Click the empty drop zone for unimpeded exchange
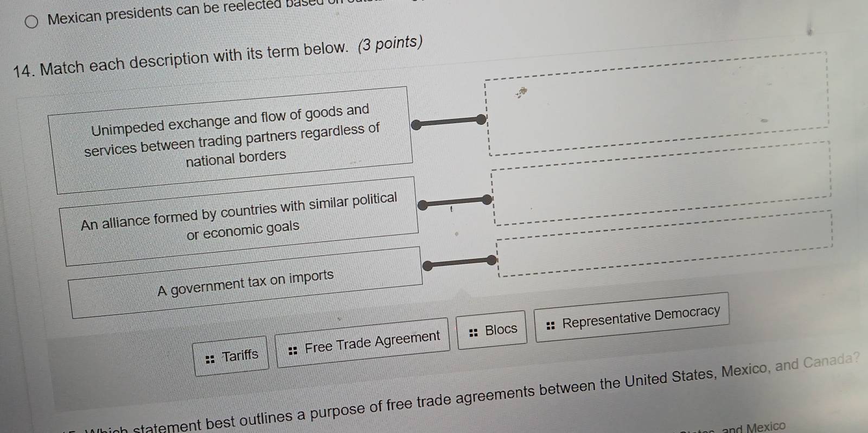The image size is (868, 433). pyautogui.click(x=656, y=102)
